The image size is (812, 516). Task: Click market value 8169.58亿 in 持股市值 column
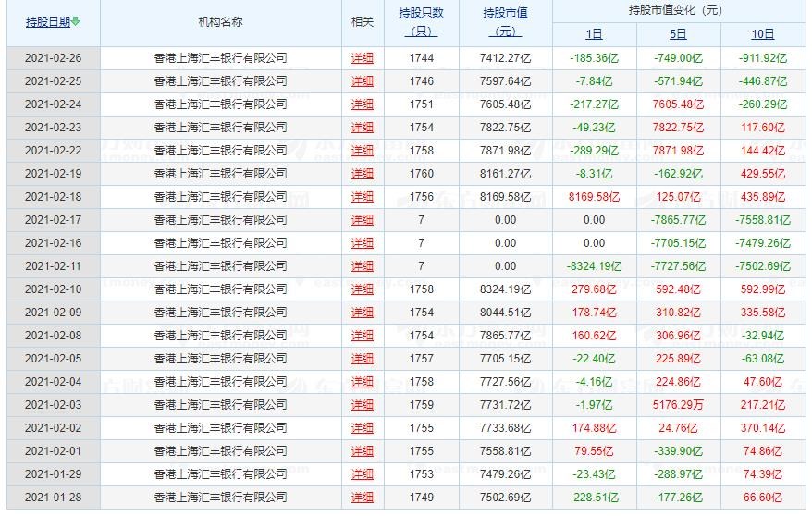(505, 197)
